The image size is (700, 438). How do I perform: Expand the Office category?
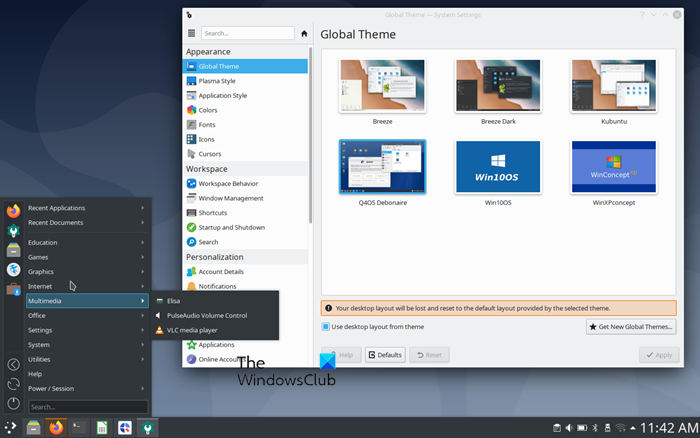point(87,315)
